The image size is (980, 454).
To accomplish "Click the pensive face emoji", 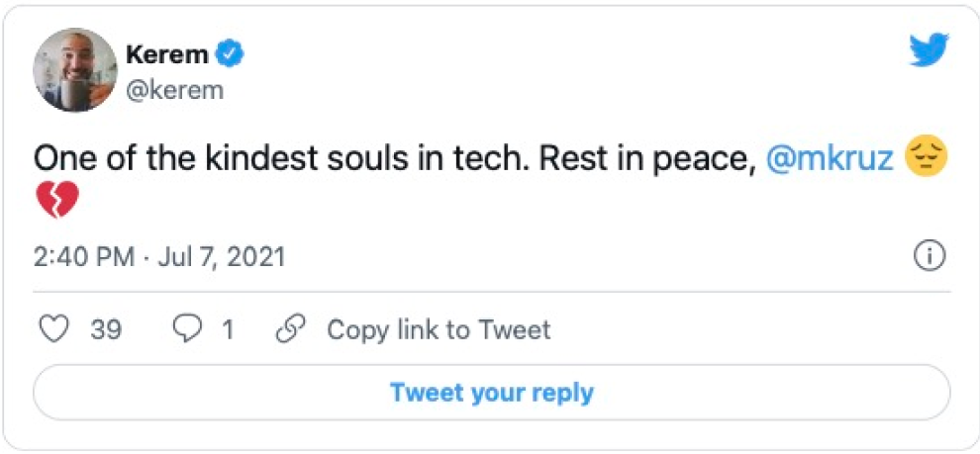I will [926, 159].
